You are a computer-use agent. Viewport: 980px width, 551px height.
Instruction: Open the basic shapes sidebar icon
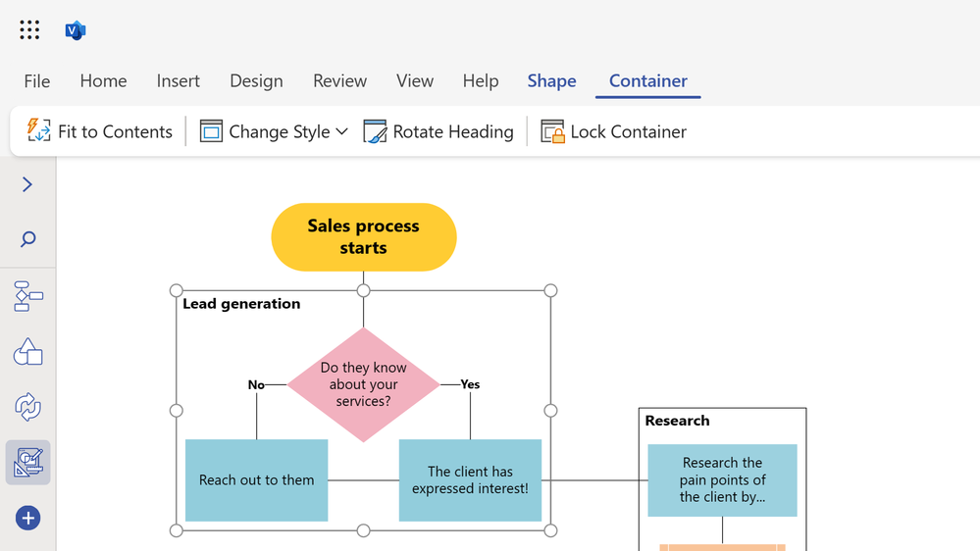point(27,352)
